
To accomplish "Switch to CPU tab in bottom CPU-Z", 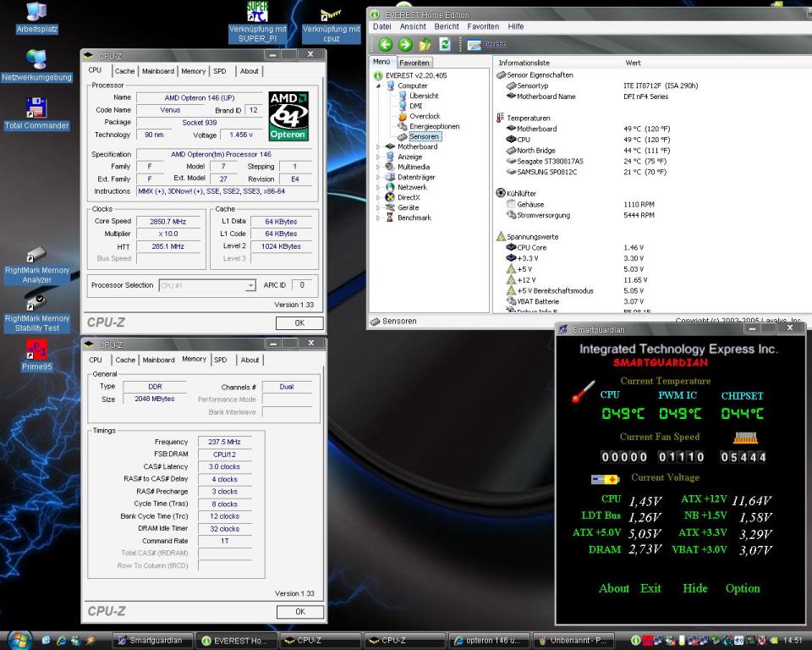I will [96, 360].
